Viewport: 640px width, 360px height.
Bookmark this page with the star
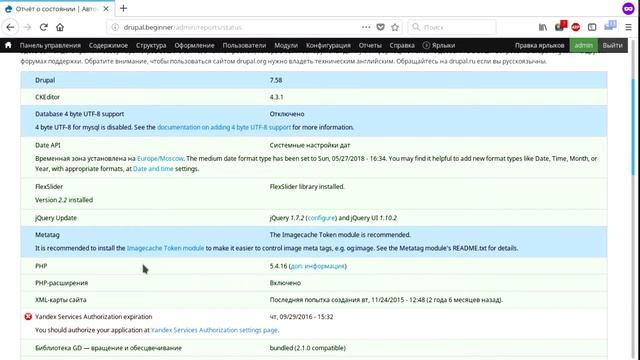coord(395,27)
